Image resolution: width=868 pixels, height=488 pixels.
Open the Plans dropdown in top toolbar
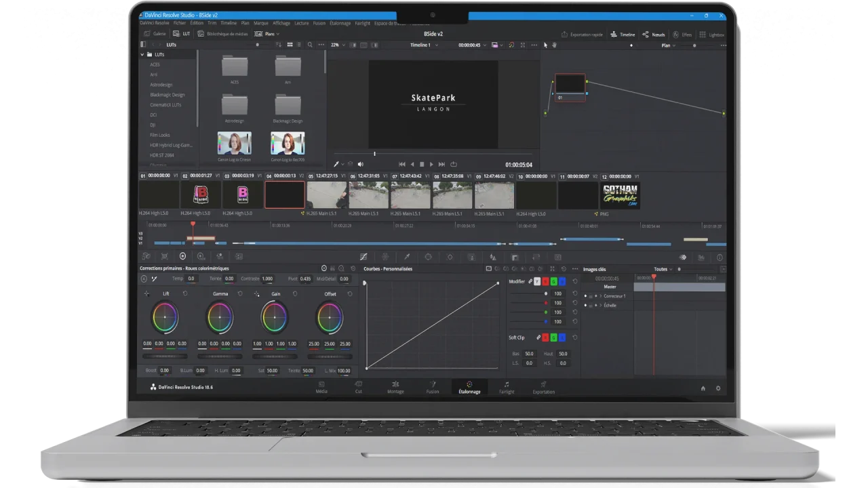267,34
